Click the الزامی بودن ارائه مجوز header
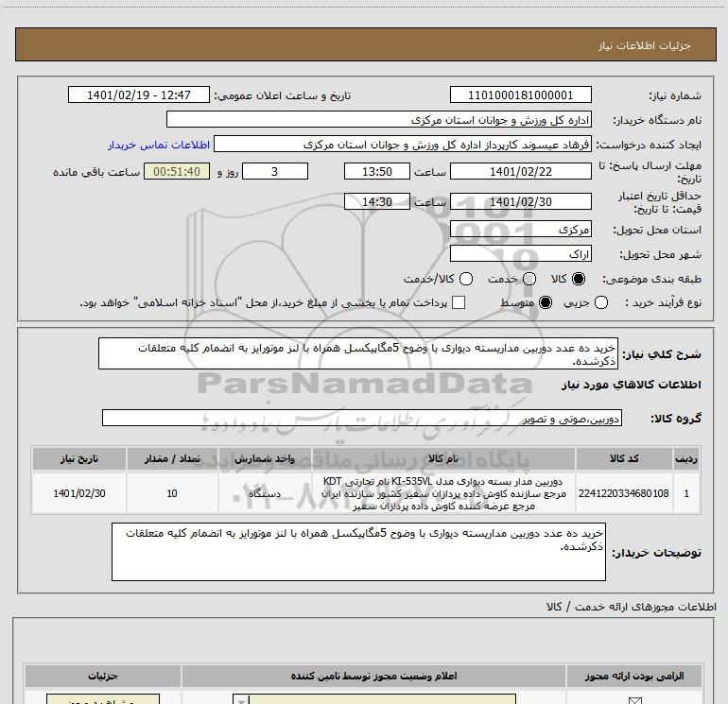 pos(634,676)
